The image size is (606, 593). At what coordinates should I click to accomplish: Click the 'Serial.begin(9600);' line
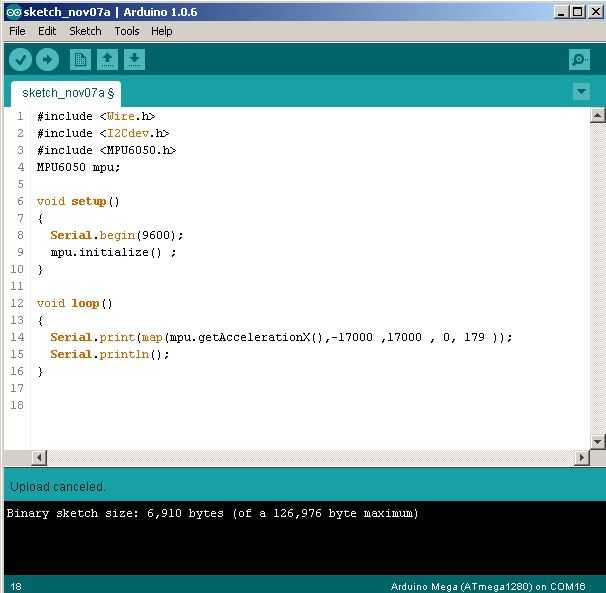click(117, 235)
